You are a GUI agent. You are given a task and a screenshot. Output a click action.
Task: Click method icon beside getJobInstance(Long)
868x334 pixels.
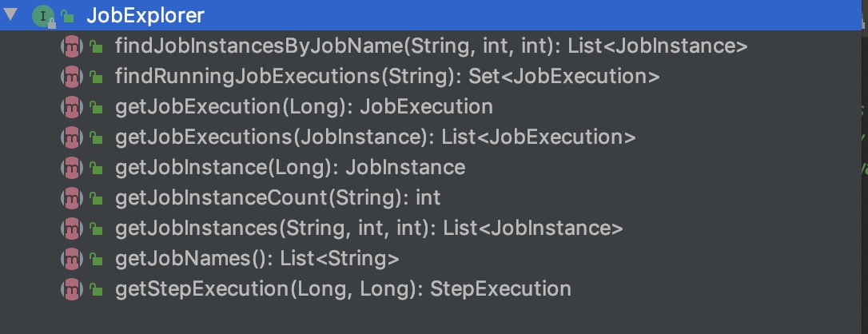click(x=72, y=168)
